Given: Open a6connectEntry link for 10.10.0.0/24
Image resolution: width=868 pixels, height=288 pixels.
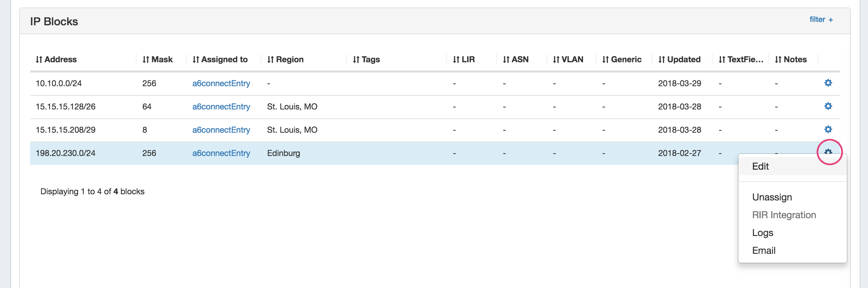Looking at the screenshot, I should [x=221, y=83].
